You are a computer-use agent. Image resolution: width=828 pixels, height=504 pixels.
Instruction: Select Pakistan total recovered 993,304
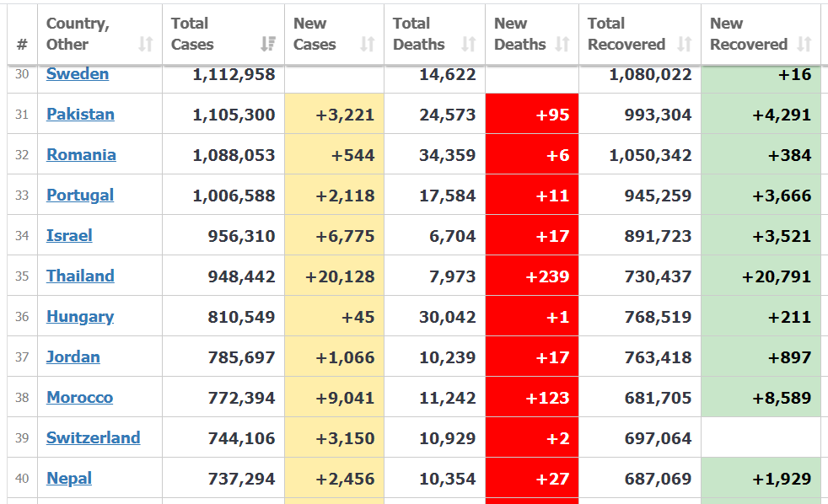658,115
